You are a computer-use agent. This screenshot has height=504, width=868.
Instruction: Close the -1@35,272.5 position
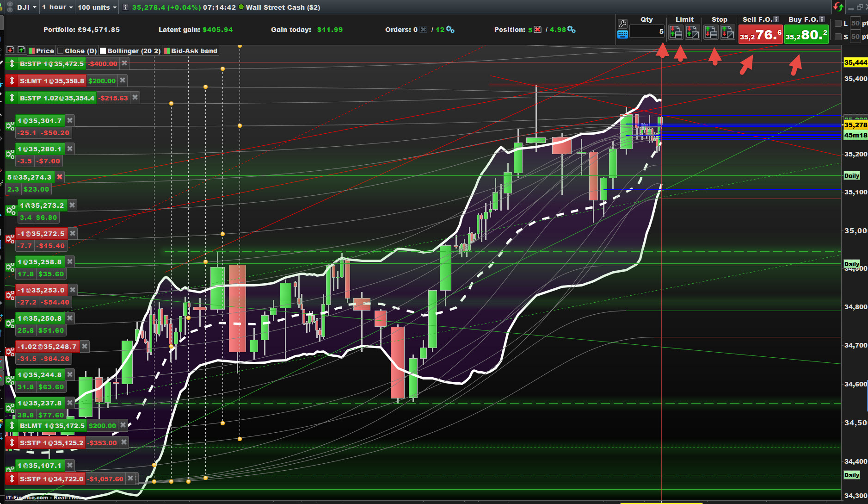tap(73, 233)
